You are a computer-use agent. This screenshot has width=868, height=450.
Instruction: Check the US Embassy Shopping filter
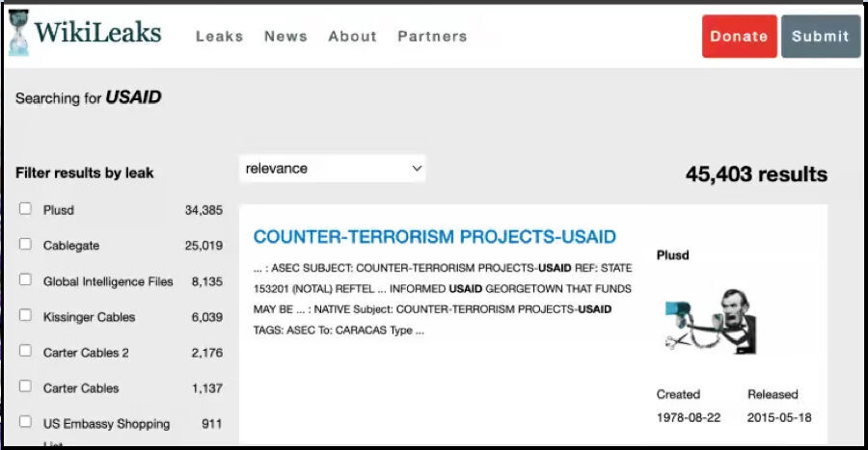click(x=25, y=422)
